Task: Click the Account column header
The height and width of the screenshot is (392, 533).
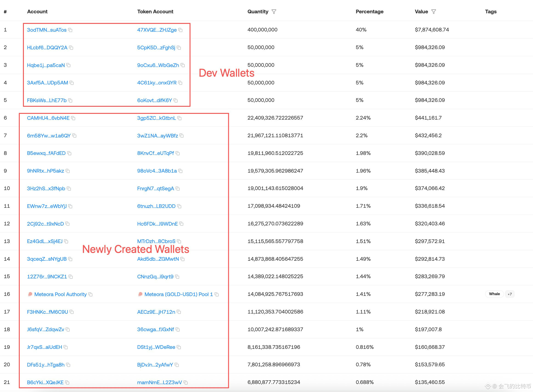Action: (x=37, y=12)
